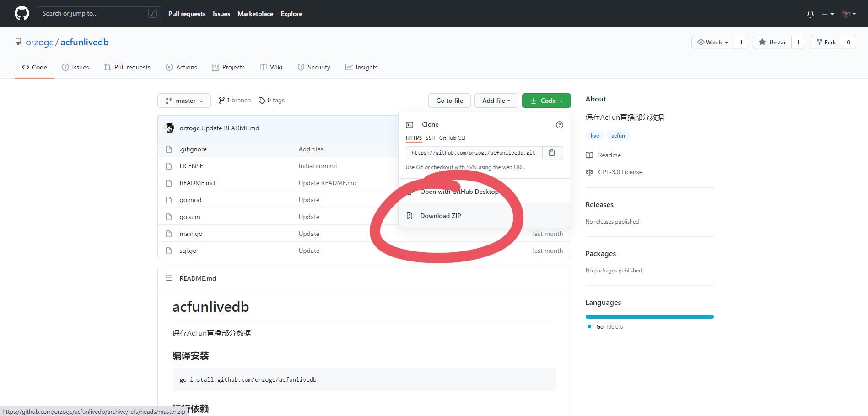Open the Watch dropdown
This screenshot has height=416, width=868.
[x=713, y=42]
